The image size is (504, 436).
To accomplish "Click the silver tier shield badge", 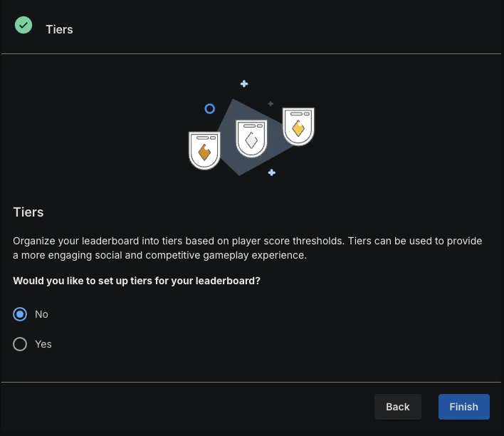I will [x=251, y=138].
